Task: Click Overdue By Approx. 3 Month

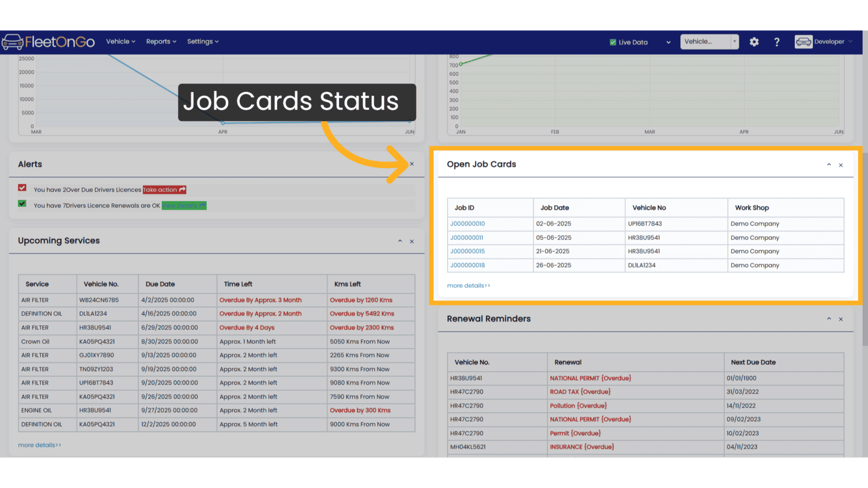Action: (260, 300)
